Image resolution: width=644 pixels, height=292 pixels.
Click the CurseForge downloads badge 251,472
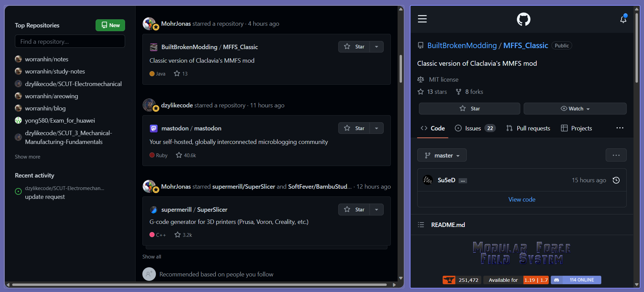tap(462, 280)
